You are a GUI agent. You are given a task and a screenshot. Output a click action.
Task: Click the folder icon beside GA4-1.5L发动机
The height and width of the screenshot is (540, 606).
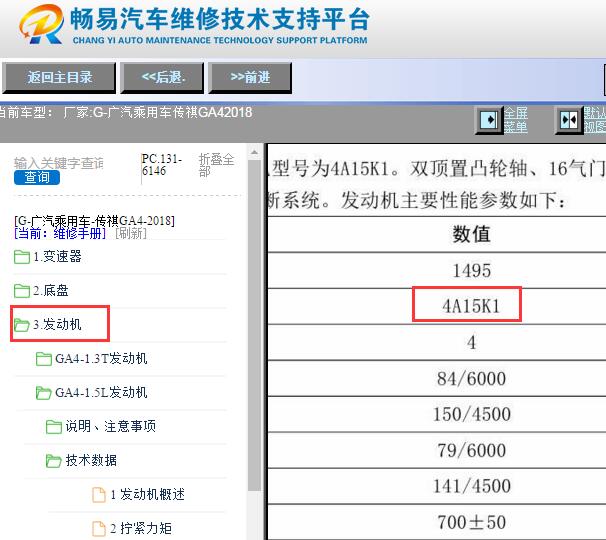(43, 393)
